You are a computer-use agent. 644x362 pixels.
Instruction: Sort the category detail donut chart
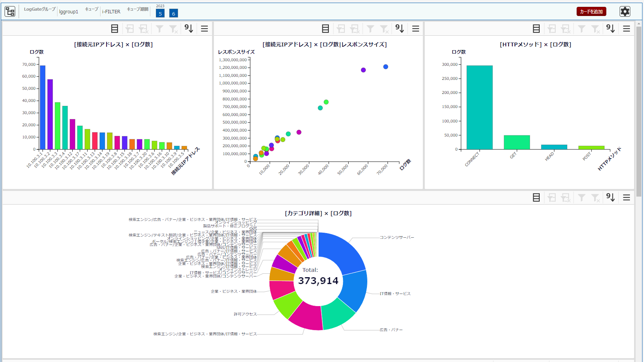point(611,197)
